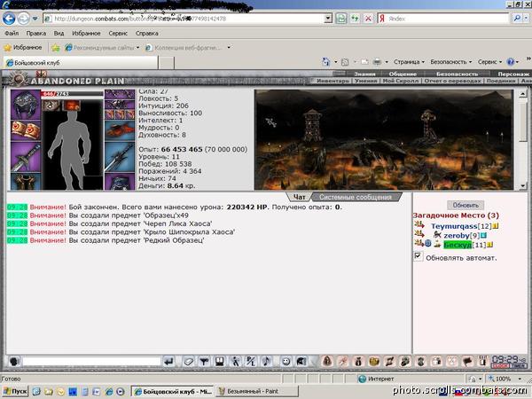
Task: Click the red winged item equipment slot
Action: [x=120, y=130]
